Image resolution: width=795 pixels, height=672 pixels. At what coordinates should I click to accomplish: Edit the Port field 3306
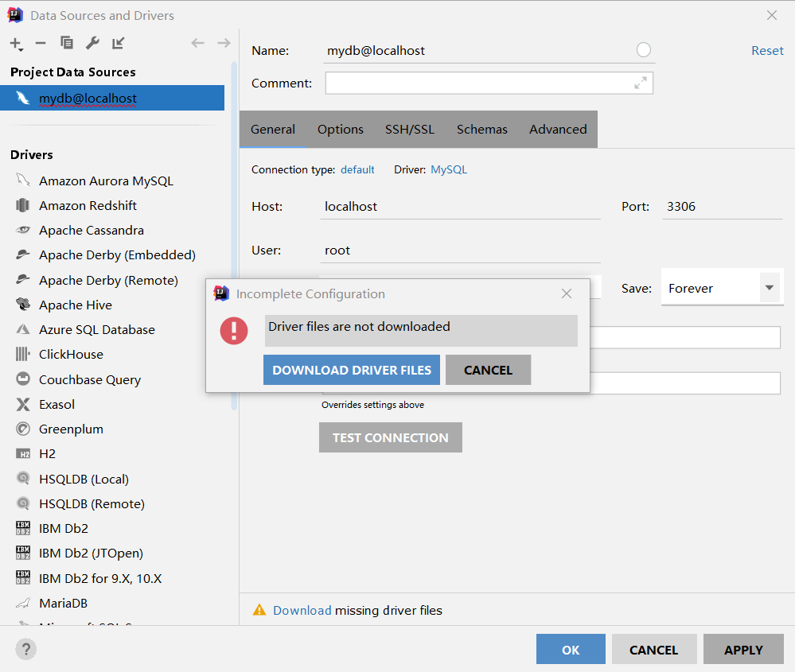click(722, 206)
